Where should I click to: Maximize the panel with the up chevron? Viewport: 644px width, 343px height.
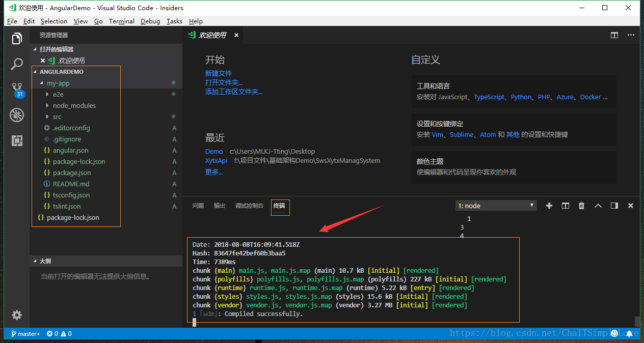point(598,206)
